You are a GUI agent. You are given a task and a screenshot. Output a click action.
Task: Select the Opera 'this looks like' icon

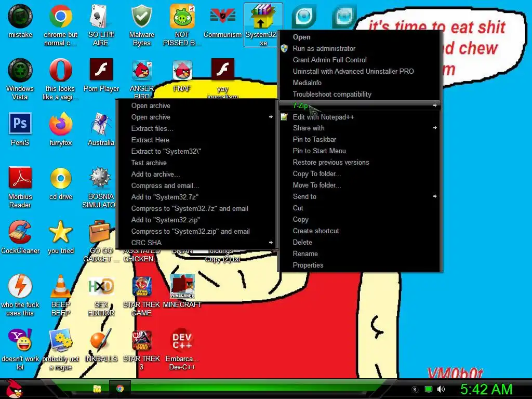pyautogui.click(x=60, y=70)
